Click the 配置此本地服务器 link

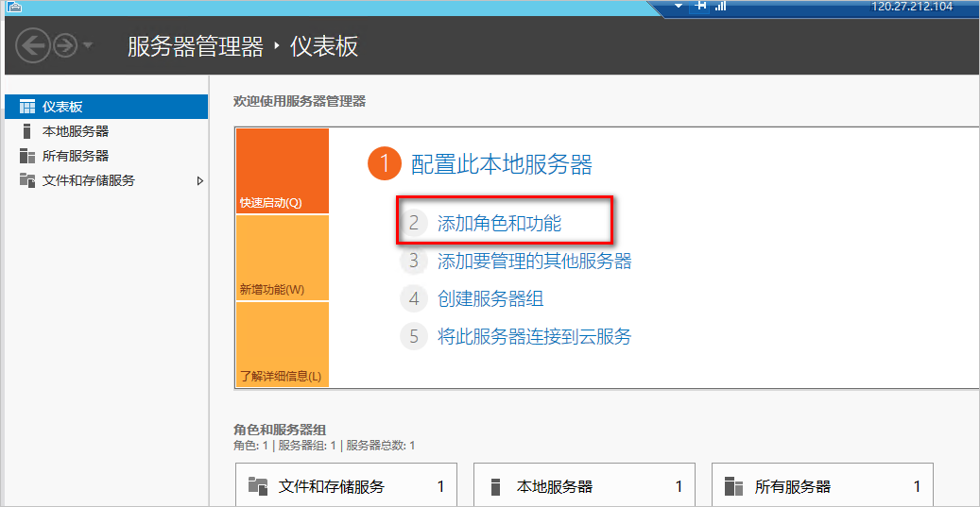click(501, 165)
